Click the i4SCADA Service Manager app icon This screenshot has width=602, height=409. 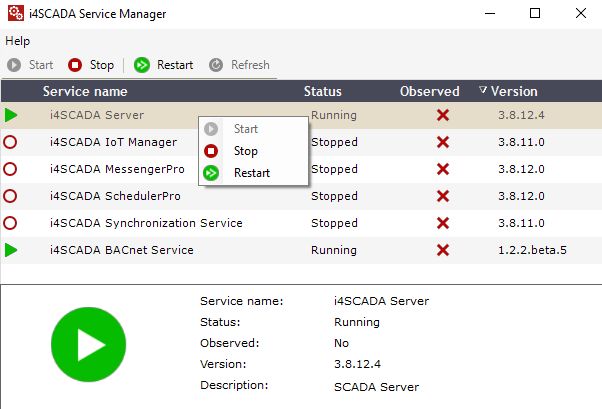(16, 13)
